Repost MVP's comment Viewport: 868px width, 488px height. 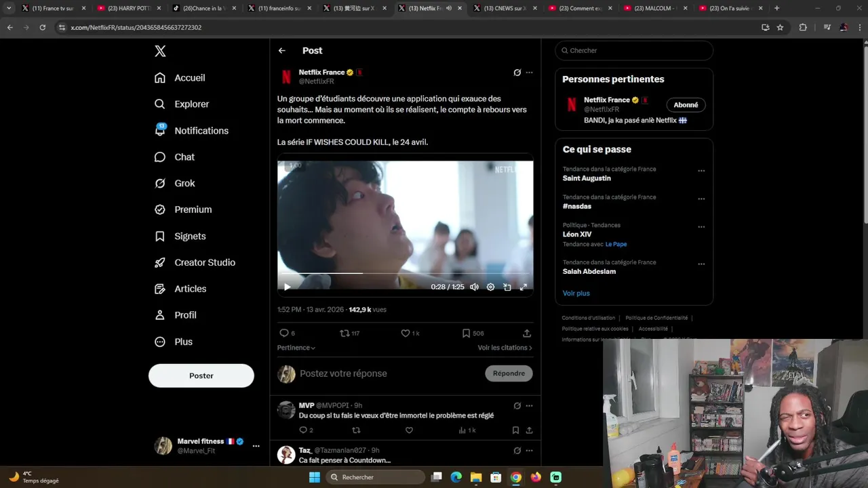pyautogui.click(x=356, y=430)
